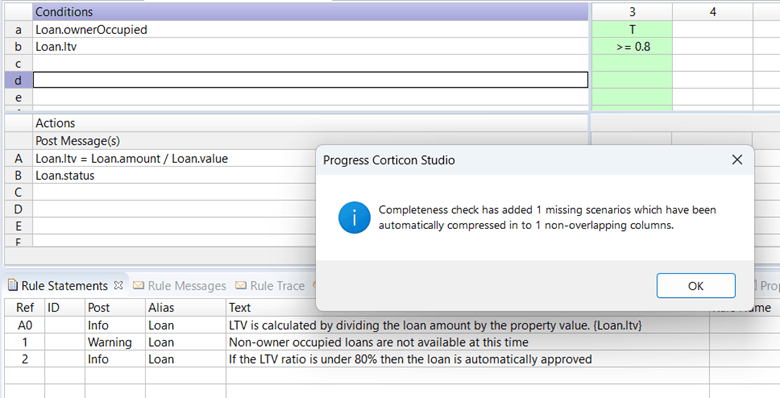Select condition row Loan.ltv

click(x=310, y=46)
